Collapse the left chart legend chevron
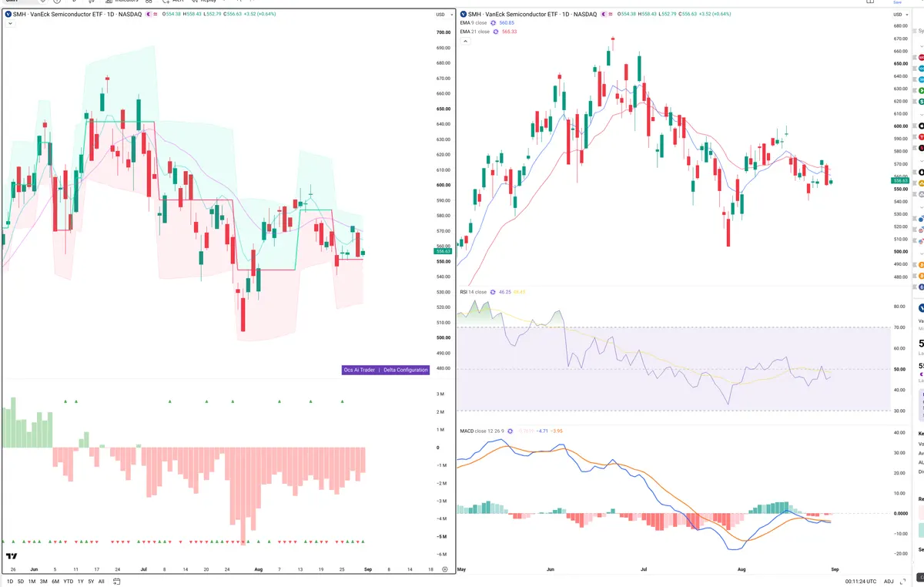Viewport: 924px width, 587px height. click(10, 24)
